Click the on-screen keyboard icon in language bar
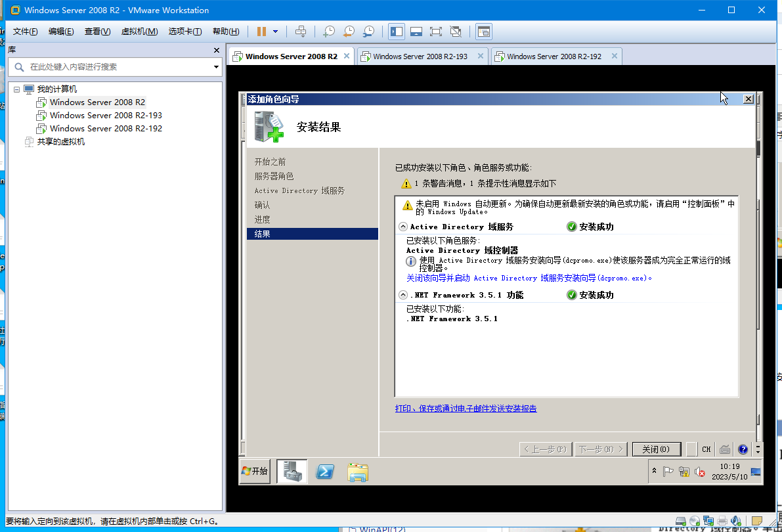 pyautogui.click(x=725, y=449)
